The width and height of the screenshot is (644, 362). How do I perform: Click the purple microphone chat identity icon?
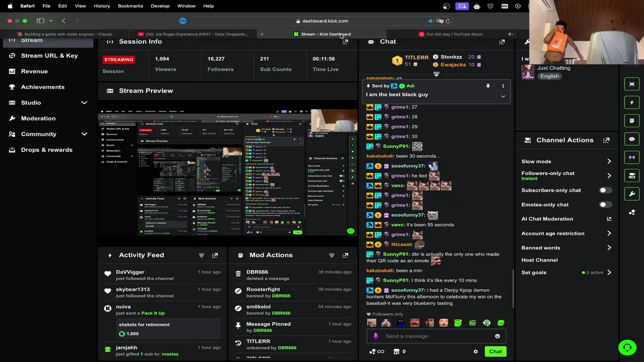click(375, 336)
